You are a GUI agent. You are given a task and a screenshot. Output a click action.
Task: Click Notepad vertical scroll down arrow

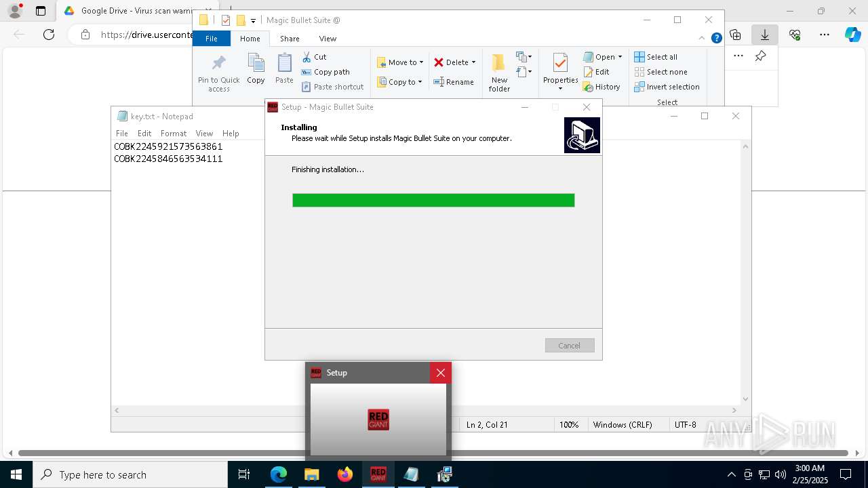pos(746,399)
